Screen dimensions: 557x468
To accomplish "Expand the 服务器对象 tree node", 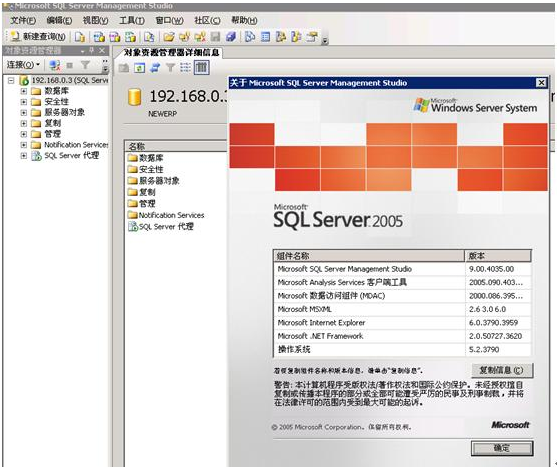I will 23,113.
